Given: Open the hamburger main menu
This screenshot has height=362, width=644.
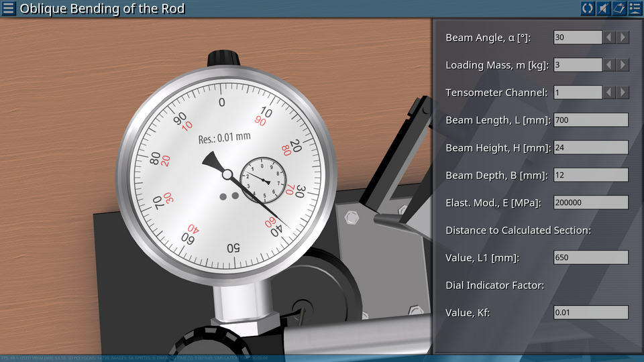Looking at the screenshot, I should click(x=8, y=8).
